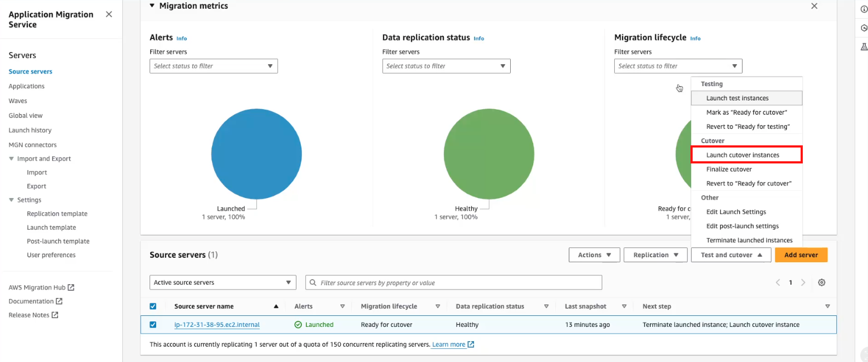
Task: Toggle the select-all servers checkbox
Action: [153, 307]
